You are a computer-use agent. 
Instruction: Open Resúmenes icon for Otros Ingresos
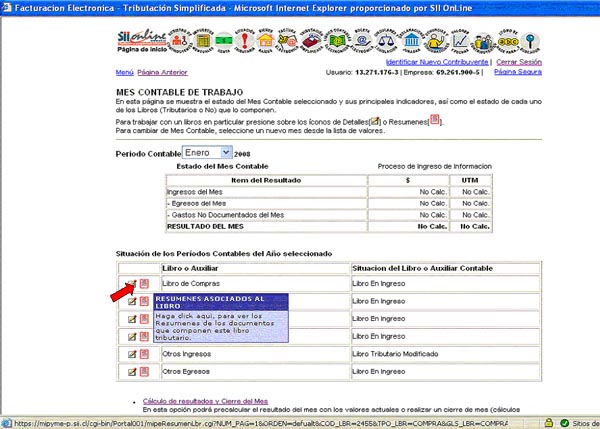[x=144, y=354]
